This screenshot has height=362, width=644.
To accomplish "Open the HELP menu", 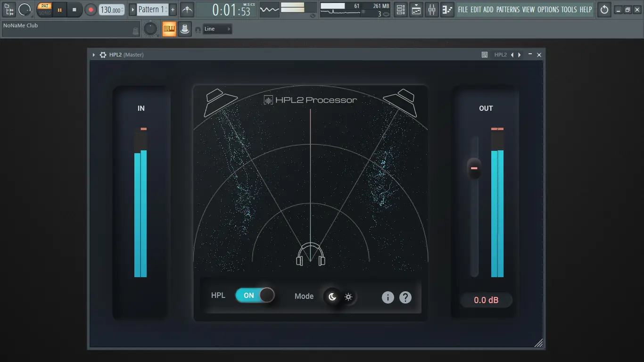I will 586,9.
